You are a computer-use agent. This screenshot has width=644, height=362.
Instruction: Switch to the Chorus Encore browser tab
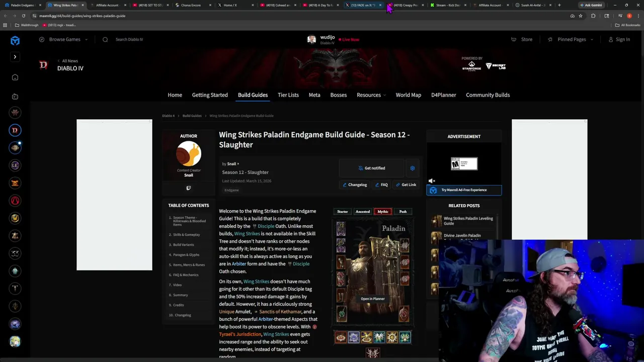[191, 5]
